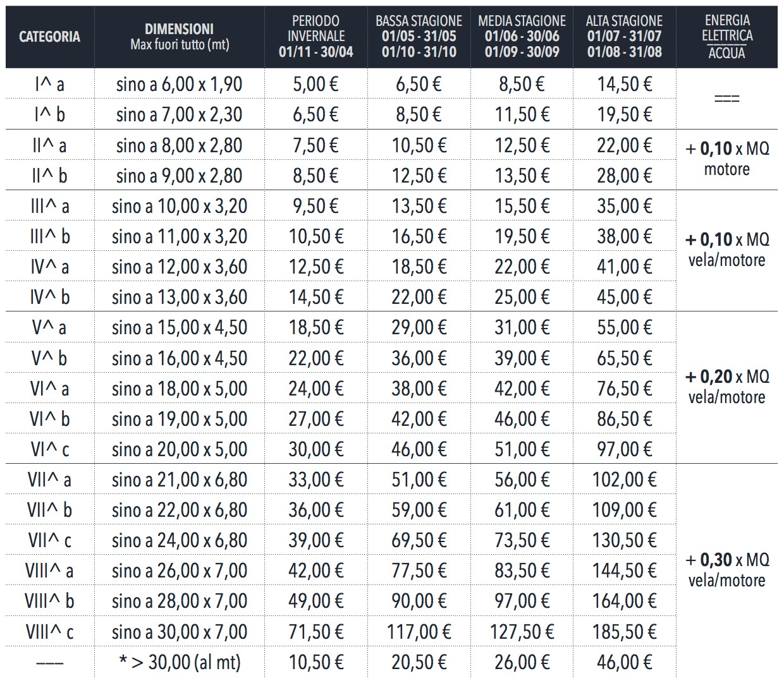Click high season price 46,00 € for over 30 m
This screenshot has height=695, width=784.
[x=624, y=662]
